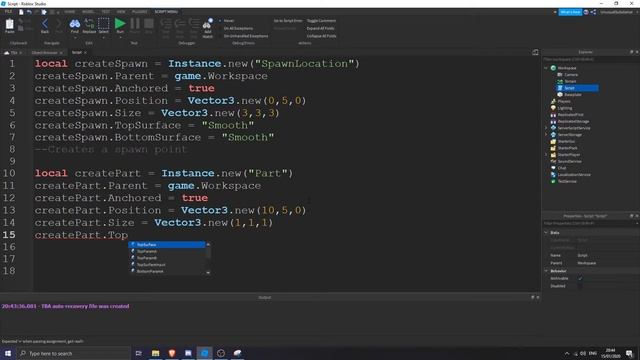
Task: Click the LocalizationService icon
Action: point(553,174)
